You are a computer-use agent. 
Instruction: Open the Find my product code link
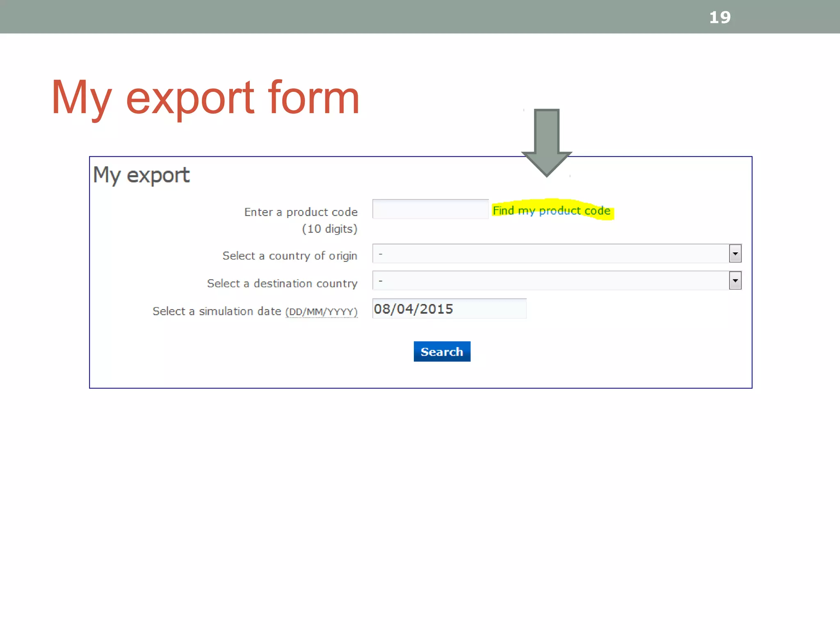[551, 211]
